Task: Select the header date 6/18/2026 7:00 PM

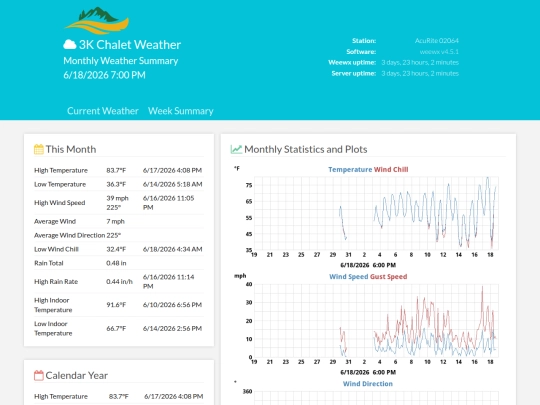Action: point(104,75)
